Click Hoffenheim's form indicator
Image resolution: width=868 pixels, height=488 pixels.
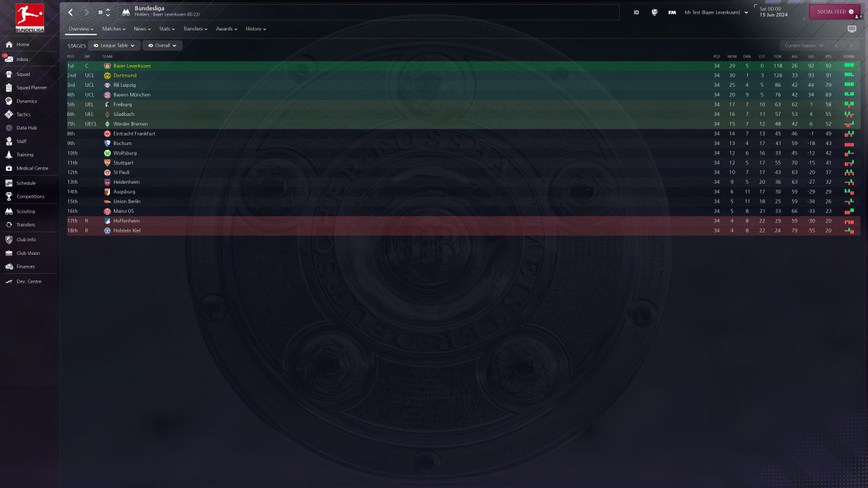[849, 221]
